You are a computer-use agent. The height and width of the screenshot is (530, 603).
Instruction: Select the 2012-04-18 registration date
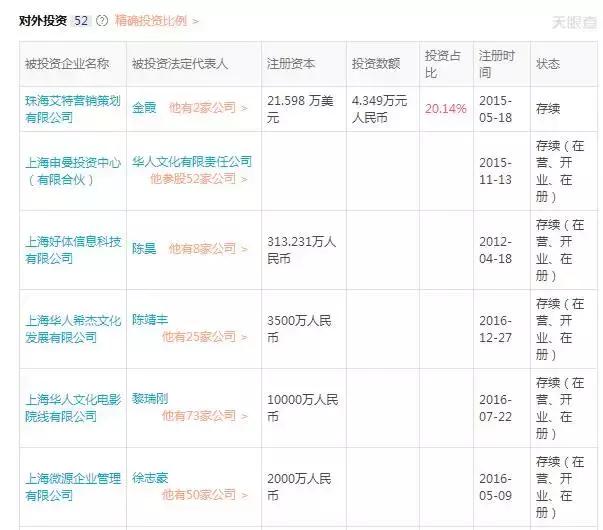pyautogui.click(x=495, y=250)
